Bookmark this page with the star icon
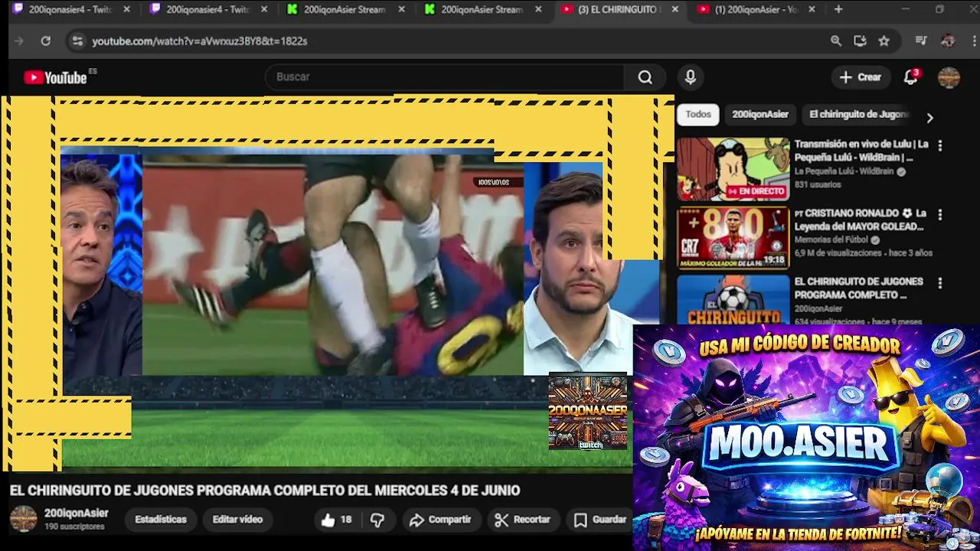The width and height of the screenshot is (980, 551). 884,41
